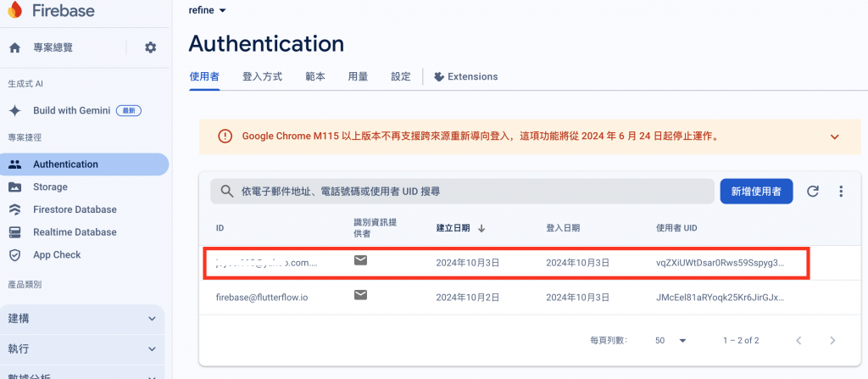Viewport: 868px width, 379px height.
Task: Go to the next page of users
Action: tap(832, 340)
